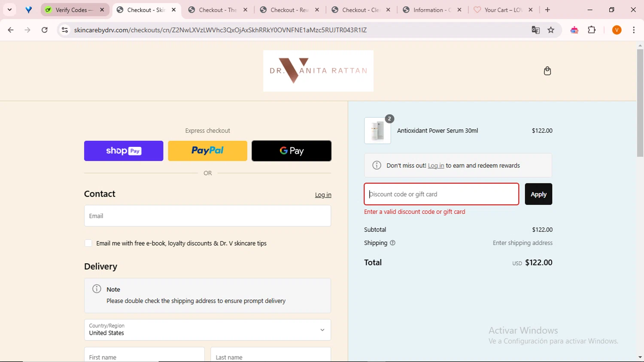Click the Total USD $122.00 amount
This screenshot has width=644, height=362.
532,263
